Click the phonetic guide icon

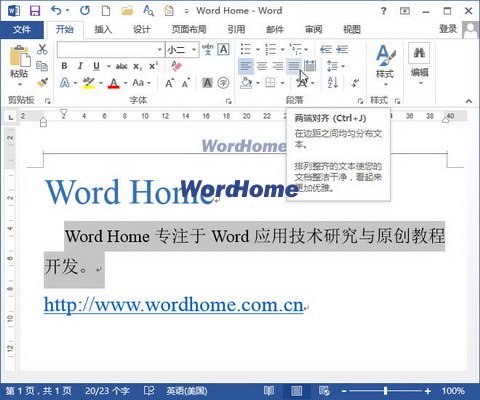coord(208,50)
